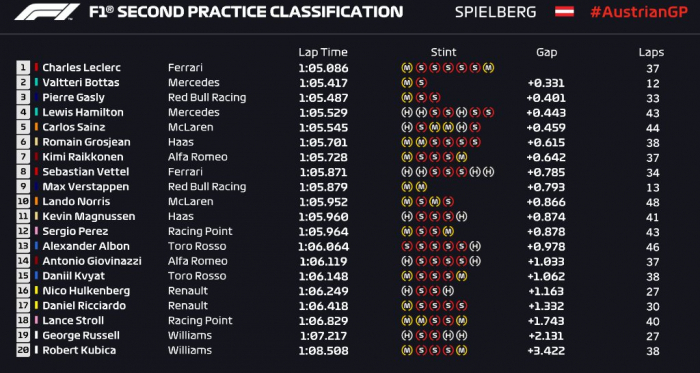Click the Laps column header
Image resolution: width=700 pixels, height=373 pixels.
[x=651, y=53]
